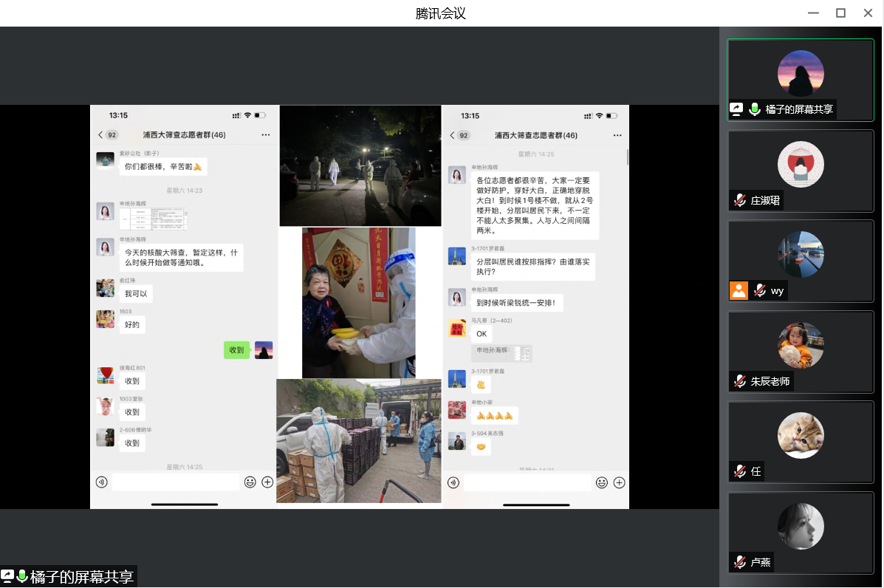
Task: Open the three-dot menu in right chat header
Action: [x=617, y=135]
